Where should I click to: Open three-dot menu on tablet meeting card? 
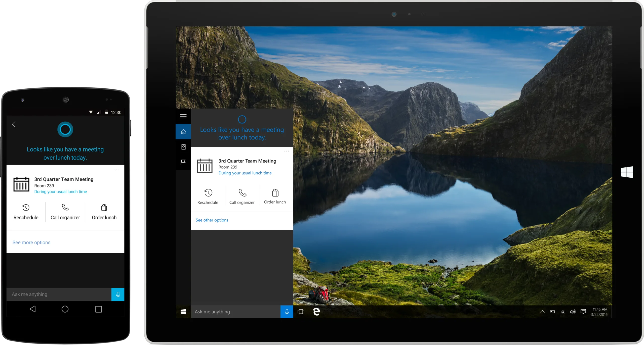tap(287, 151)
